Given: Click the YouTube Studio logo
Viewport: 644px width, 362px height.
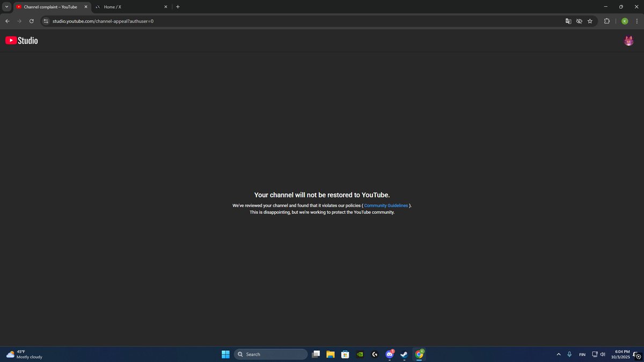Looking at the screenshot, I should tap(21, 40).
